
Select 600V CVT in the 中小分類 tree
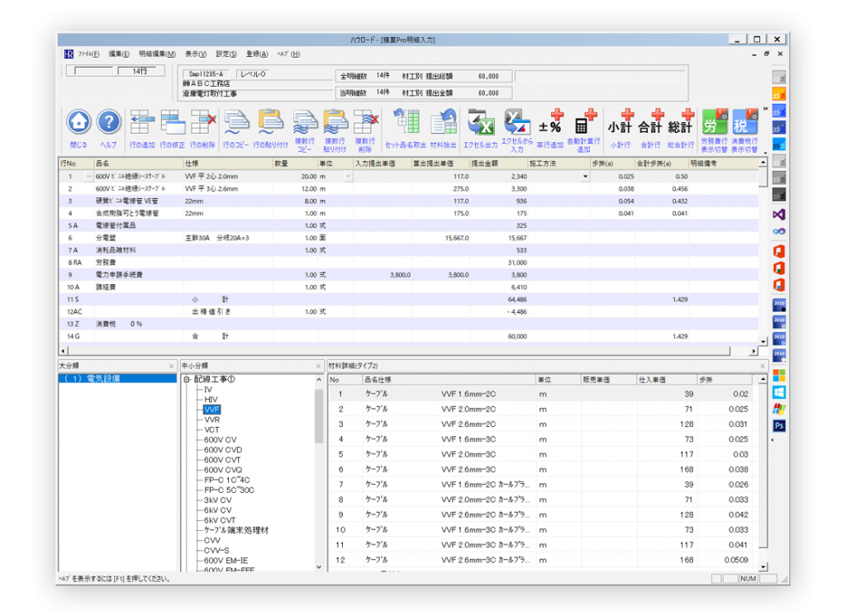coord(223,460)
